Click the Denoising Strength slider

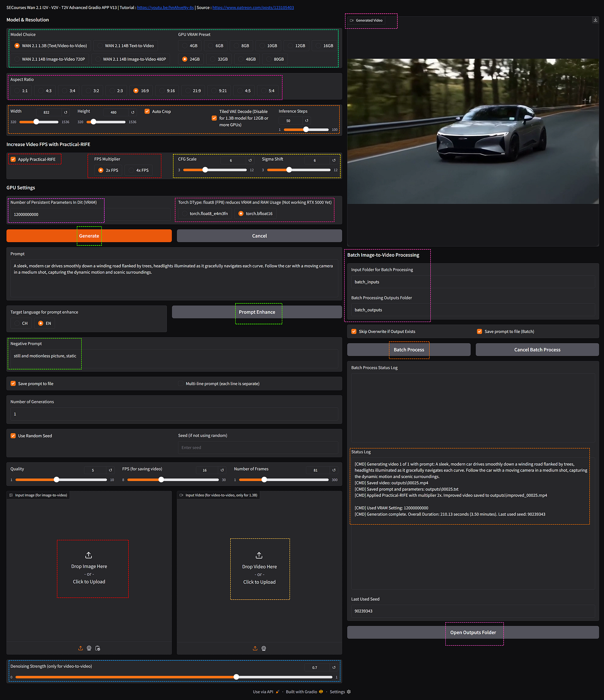click(174, 677)
